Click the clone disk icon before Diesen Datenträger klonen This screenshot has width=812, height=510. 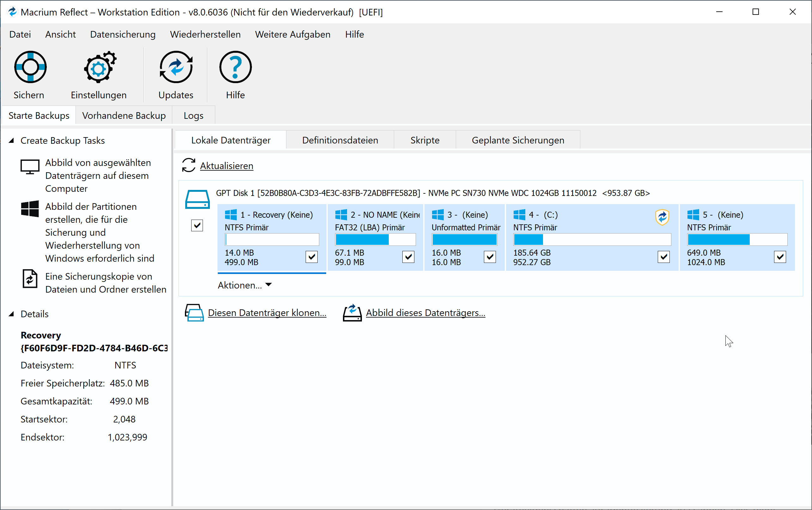[x=194, y=313]
